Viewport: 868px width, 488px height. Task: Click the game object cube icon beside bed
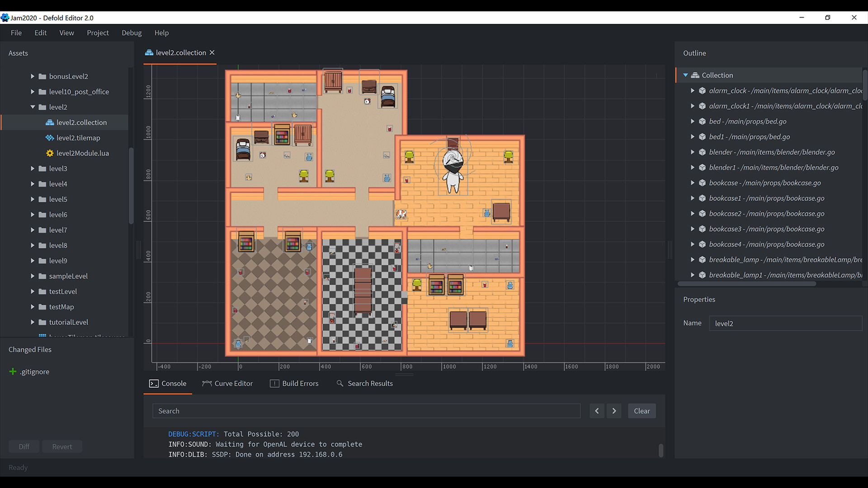click(x=702, y=121)
